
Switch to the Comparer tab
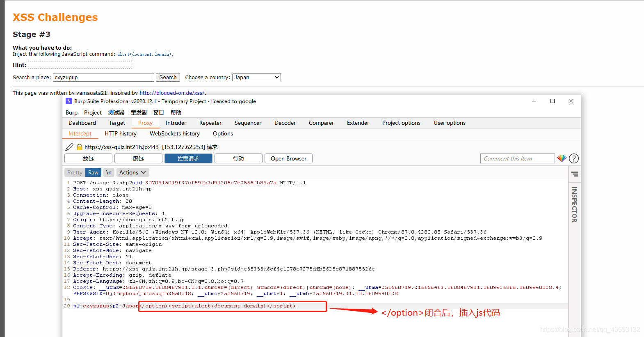321,123
